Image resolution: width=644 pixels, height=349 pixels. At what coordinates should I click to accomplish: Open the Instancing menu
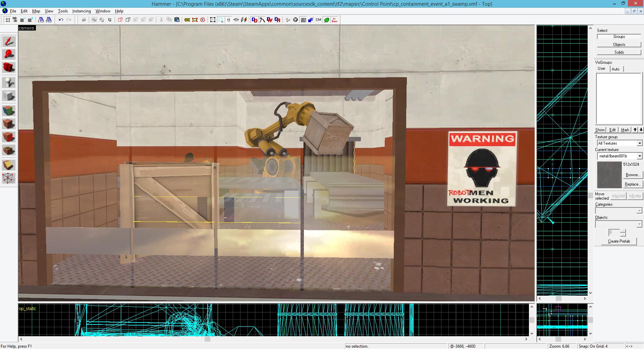coord(82,11)
